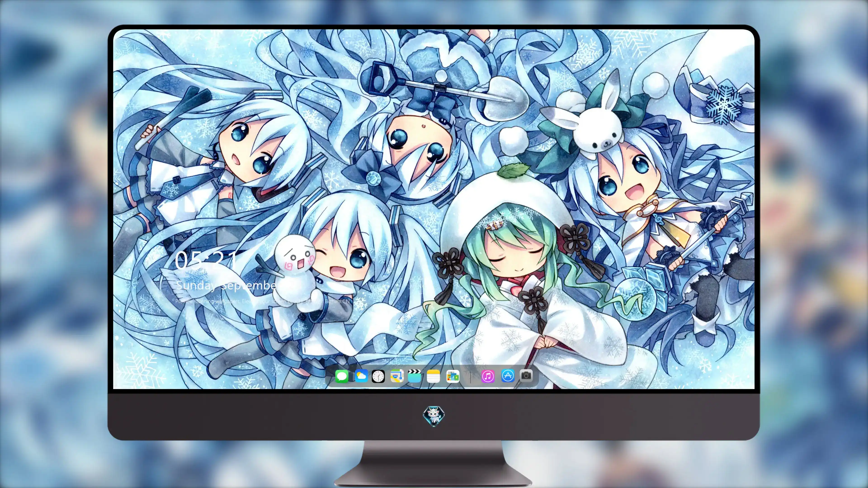Launch the pink iTunes music app
The height and width of the screenshot is (488, 868).
click(x=488, y=376)
